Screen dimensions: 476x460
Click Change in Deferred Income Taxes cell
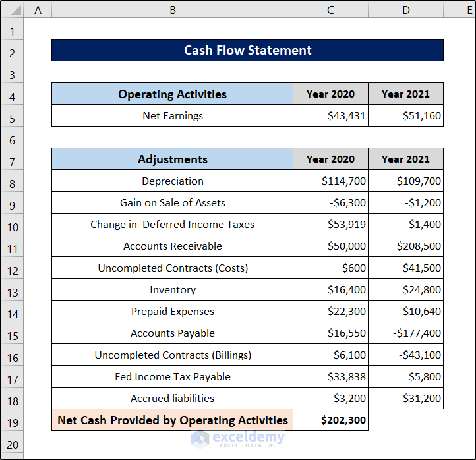point(173,224)
